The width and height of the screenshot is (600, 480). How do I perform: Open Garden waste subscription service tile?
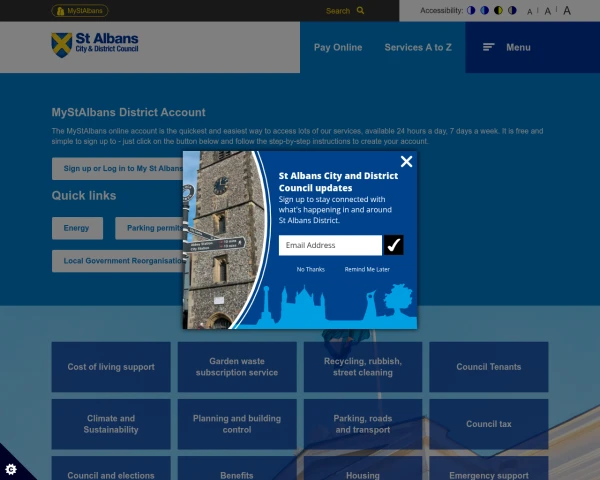point(237,367)
